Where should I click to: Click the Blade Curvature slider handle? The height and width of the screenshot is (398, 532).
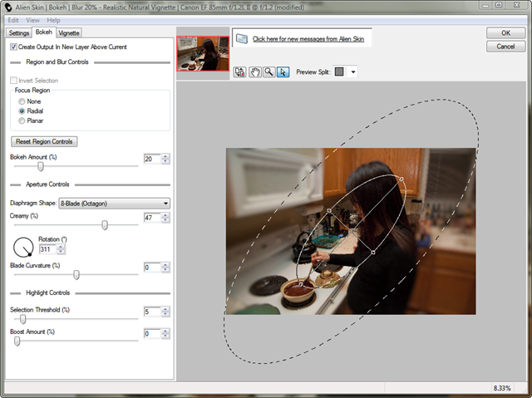click(x=76, y=274)
